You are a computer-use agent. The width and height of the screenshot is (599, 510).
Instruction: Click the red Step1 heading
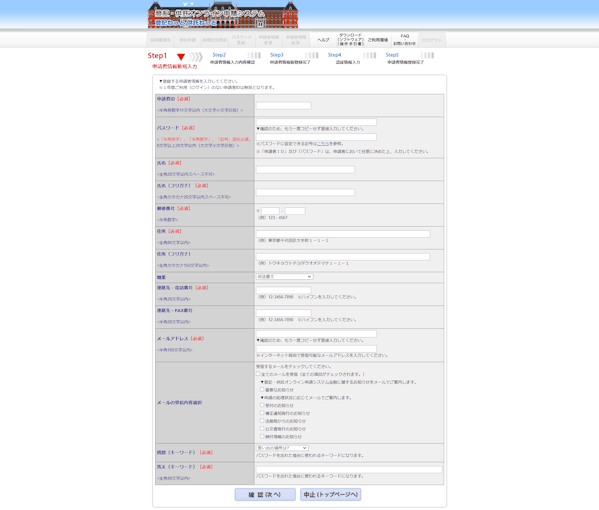point(157,56)
